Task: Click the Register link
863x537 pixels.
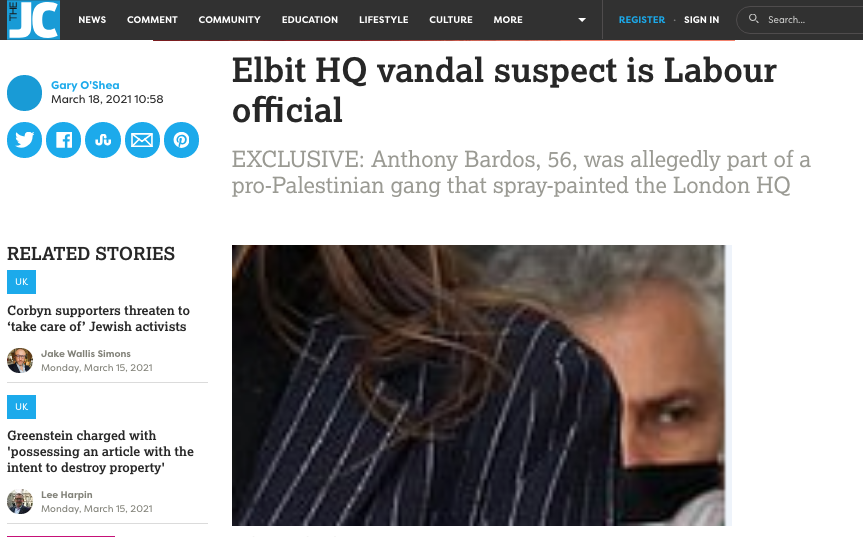Action: 641,20
